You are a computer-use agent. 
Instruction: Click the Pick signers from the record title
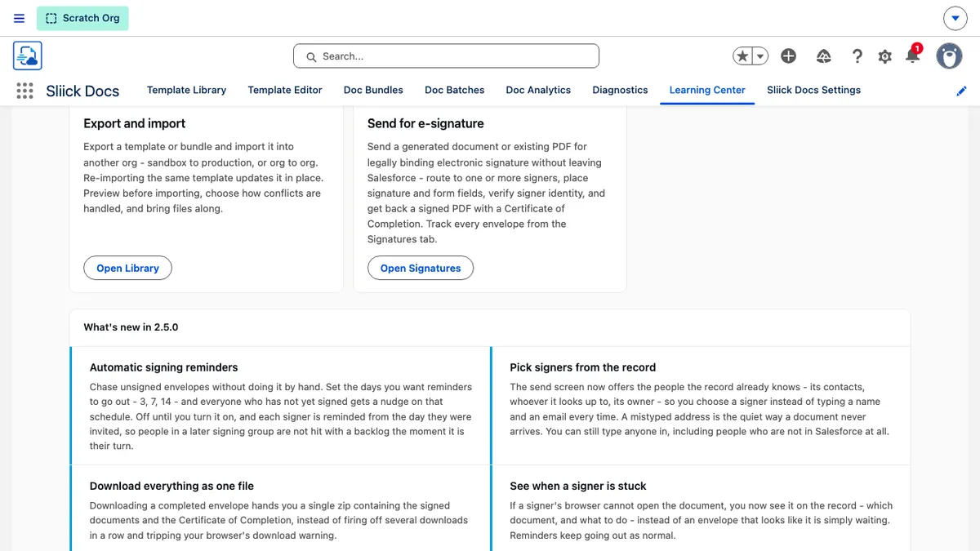tap(583, 367)
